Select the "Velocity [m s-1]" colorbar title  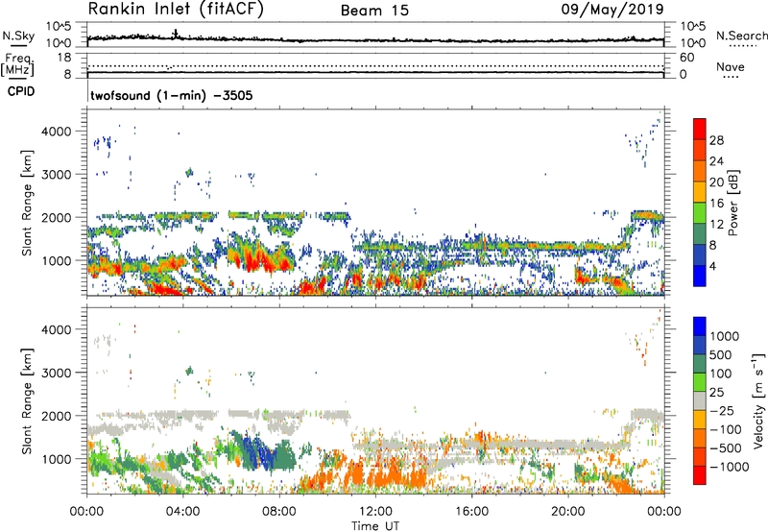[758, 400]
